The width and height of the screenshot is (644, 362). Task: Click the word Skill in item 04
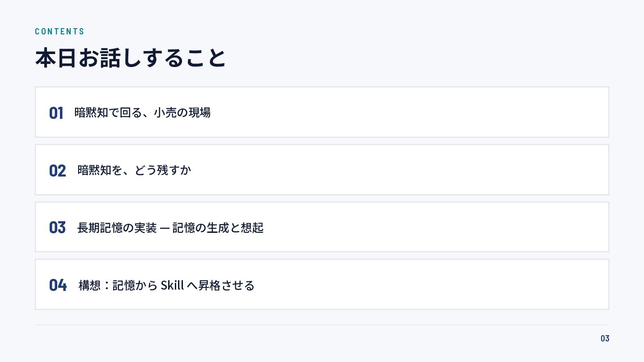(172, 285)
